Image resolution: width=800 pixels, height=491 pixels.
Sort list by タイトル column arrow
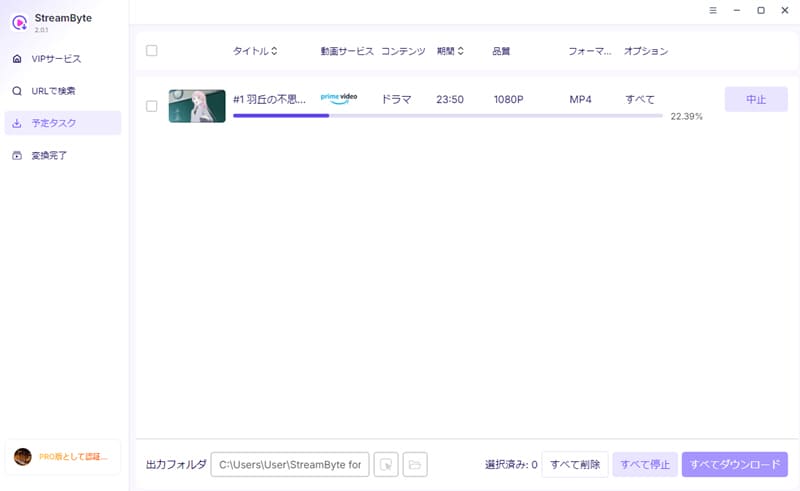[274, 51]
